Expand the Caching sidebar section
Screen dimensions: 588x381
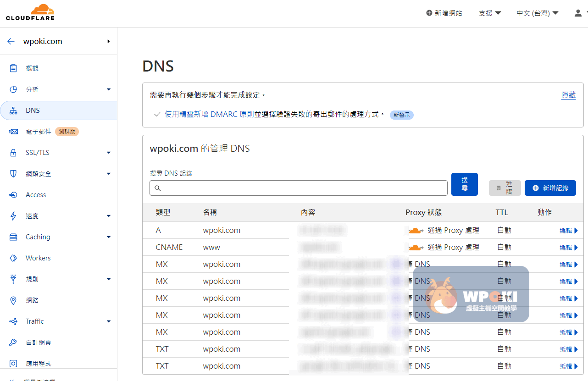pos(109,237)
